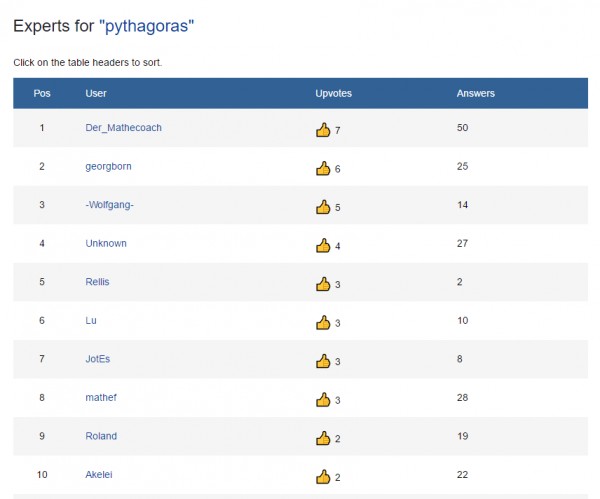Image resolution: width=600 pixels, height=499 pixels.
Task: Sort table by Upvotes header
Action: click(333, 93)
